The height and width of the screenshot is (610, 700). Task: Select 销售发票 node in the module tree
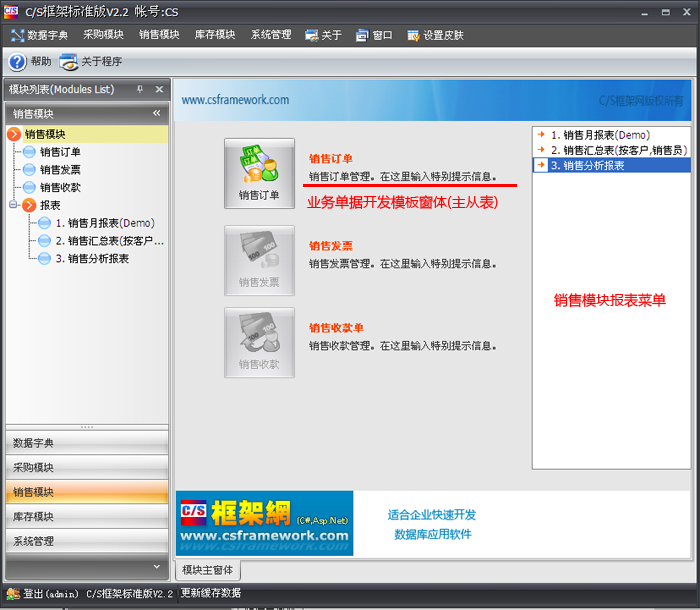click(x=60, y=170)
